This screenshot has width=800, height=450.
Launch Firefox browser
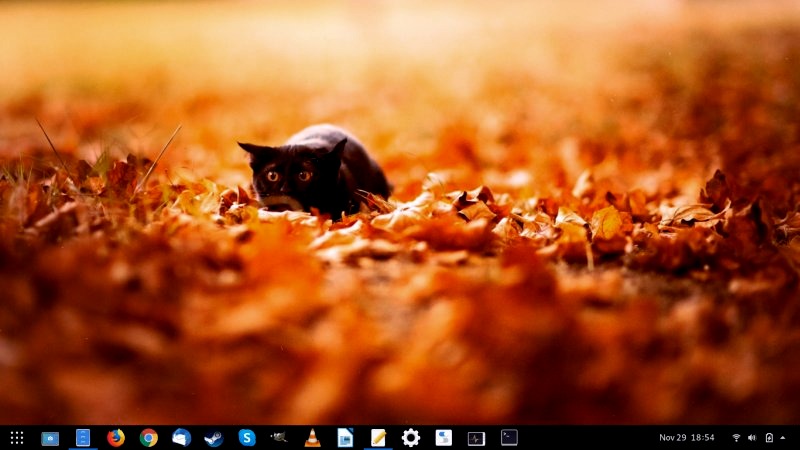pos(116,438)
